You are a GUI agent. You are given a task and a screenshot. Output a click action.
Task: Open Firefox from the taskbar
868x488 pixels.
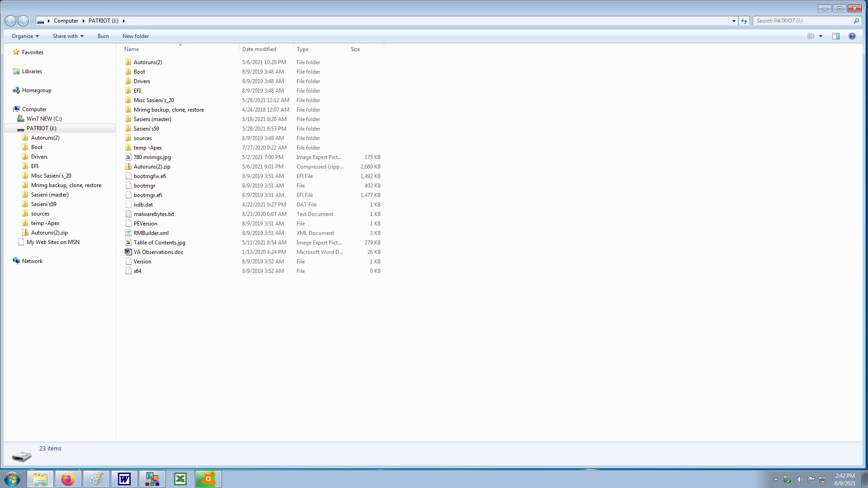[68, 479]
